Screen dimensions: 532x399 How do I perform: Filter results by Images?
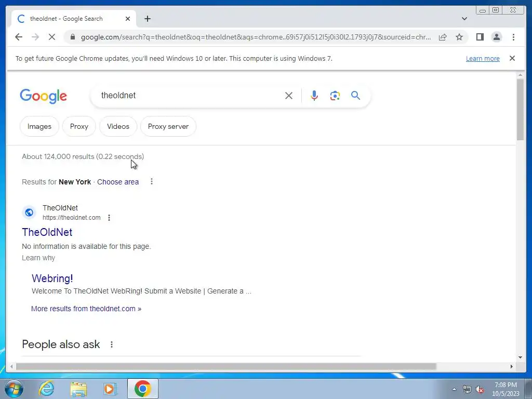pyautogui.click(x=39, y=127)
